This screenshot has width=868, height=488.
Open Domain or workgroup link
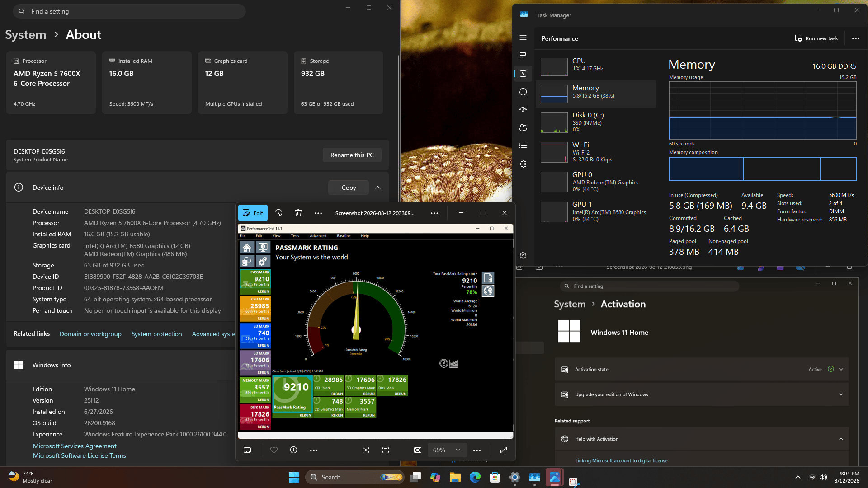(x=90, y=334)
